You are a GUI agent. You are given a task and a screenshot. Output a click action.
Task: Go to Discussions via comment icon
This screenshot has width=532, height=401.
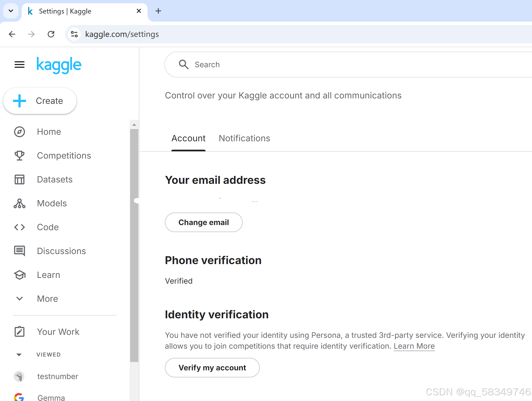[20, 251]
